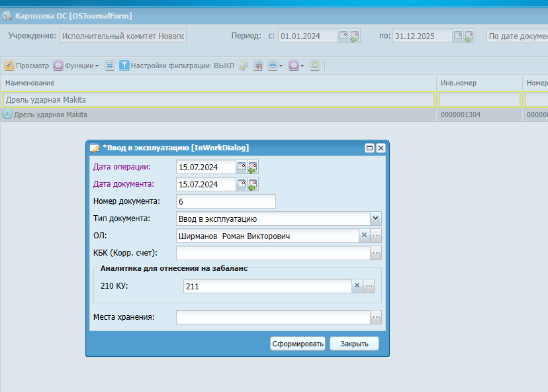
Task: Click the Инв.номер filter field
Action: point(479,100)
